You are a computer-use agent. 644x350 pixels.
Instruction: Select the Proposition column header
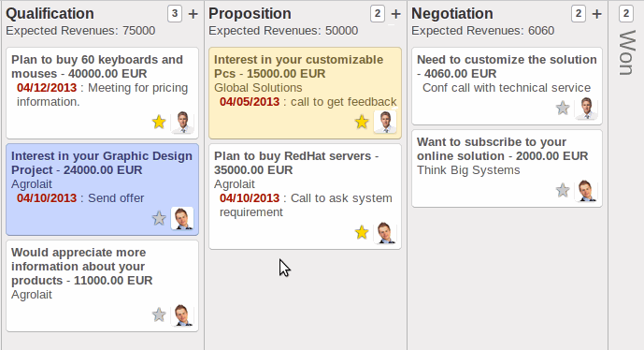click(250, 14)
